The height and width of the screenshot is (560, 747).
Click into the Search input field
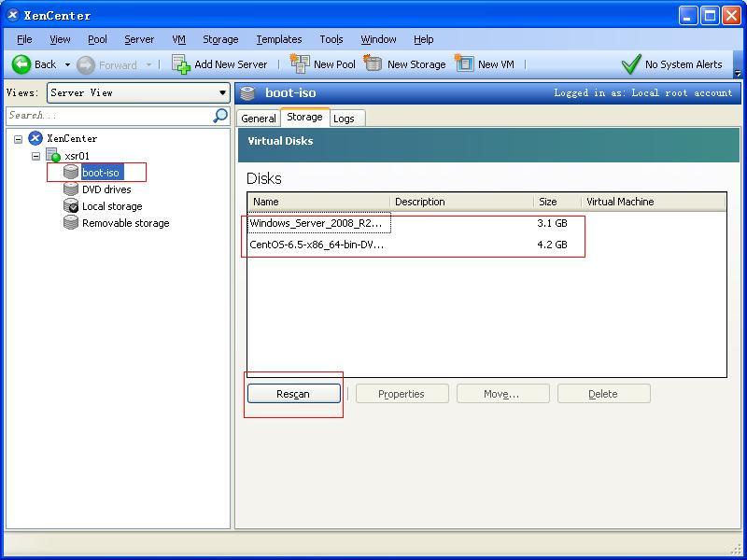[108, 116]
